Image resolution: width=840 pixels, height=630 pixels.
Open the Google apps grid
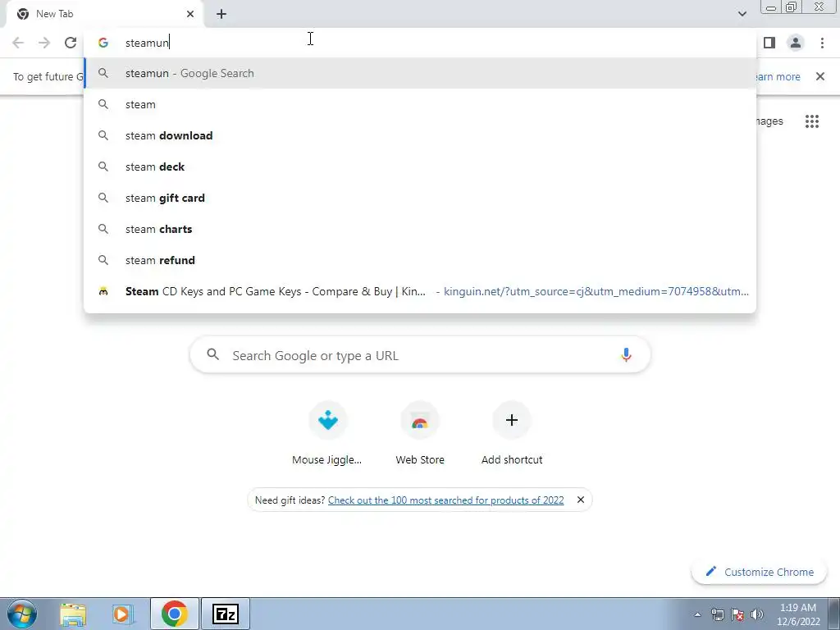pos(811,121)
